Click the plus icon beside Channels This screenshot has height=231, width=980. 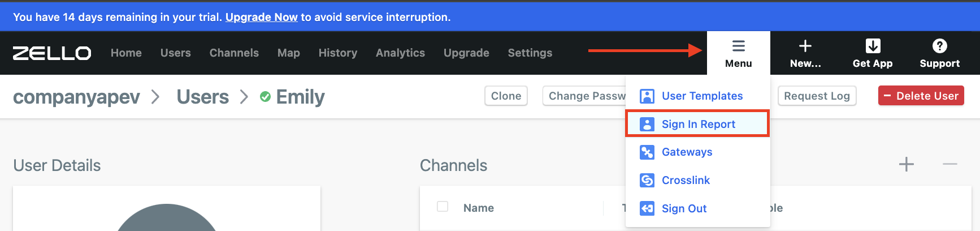click(x=907, y=164)
